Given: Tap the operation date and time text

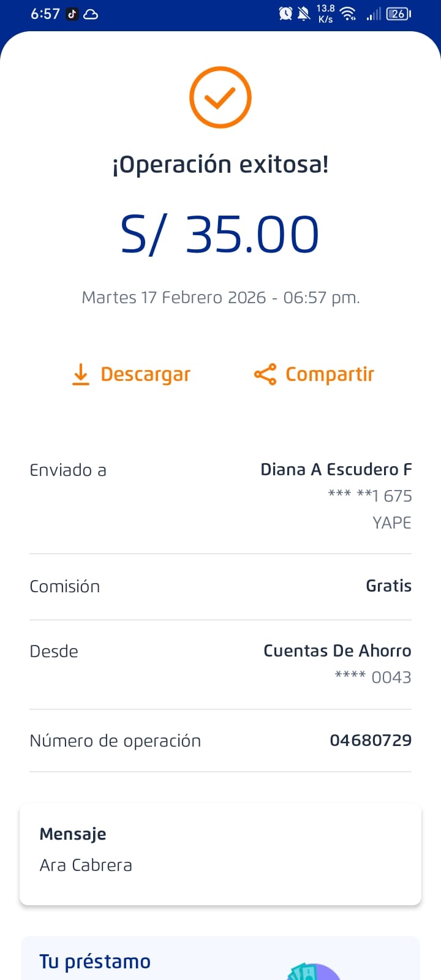Looking at the screenshot, I should pyautogui.click(x=221, y=298).
